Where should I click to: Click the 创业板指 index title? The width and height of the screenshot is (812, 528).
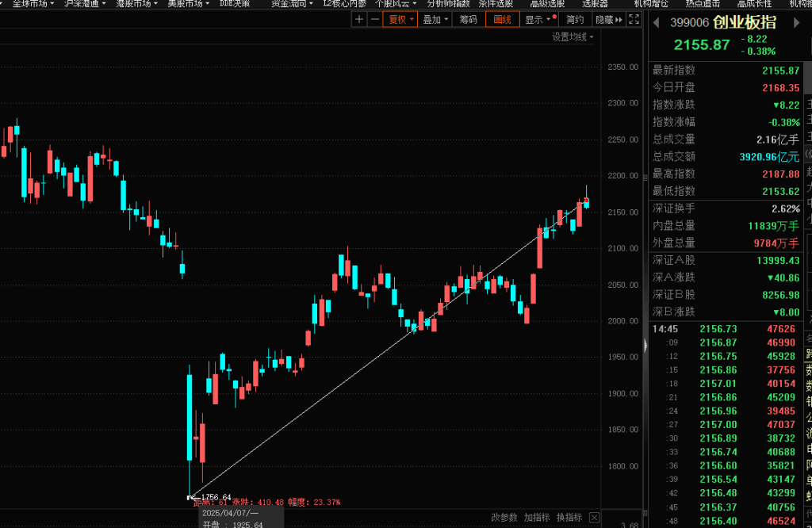pyautogui.click(x=745, y=22)
